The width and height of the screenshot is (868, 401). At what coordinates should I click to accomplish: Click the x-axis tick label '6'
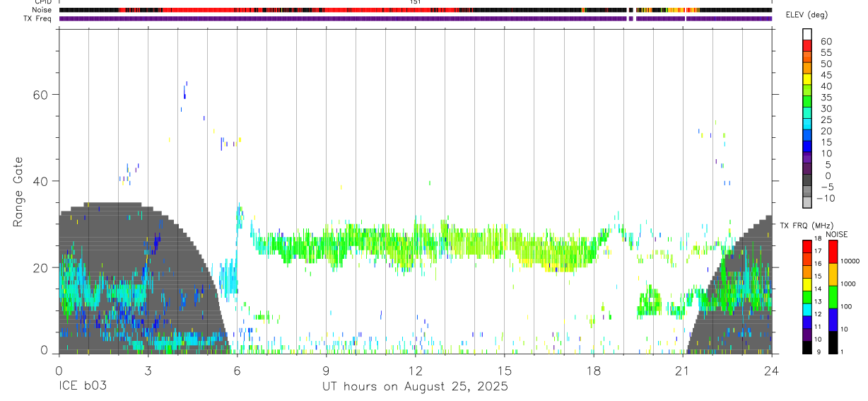237,369
